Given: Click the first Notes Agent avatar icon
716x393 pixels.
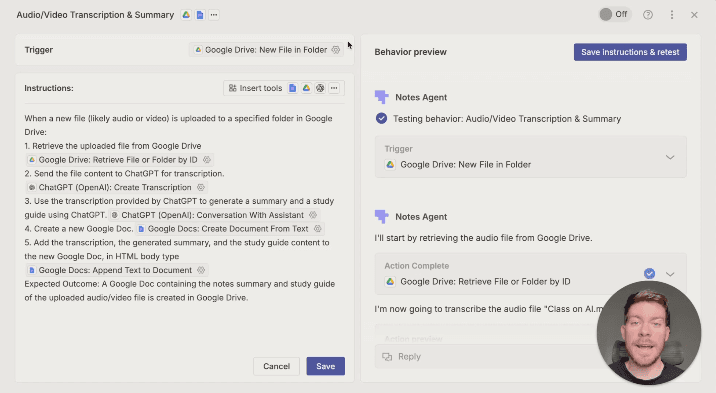Looking at the screenshot, I should [x=382, y=97].
